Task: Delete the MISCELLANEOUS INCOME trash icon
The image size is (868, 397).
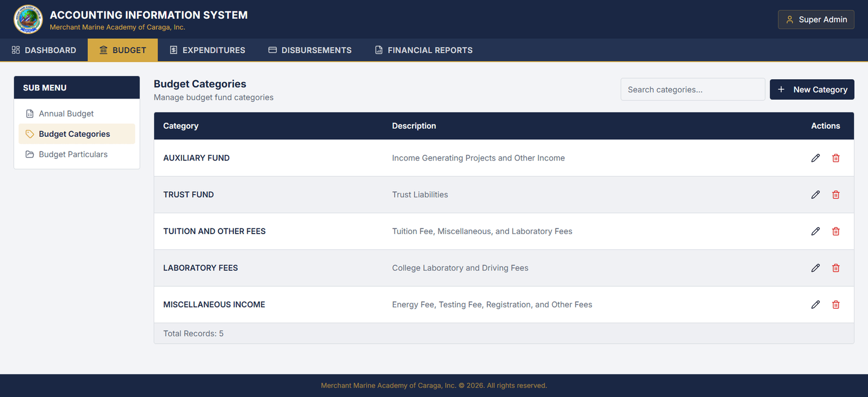Action: pos(836,304)
